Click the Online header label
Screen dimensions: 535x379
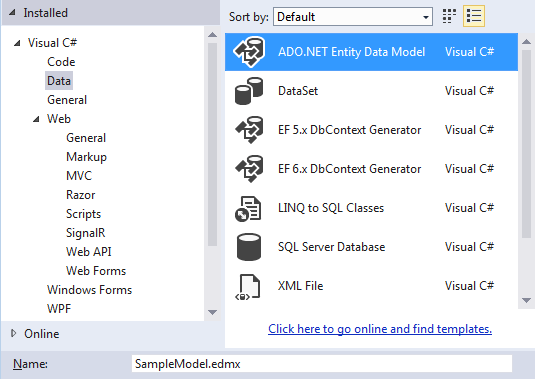(x=42, y=334)
